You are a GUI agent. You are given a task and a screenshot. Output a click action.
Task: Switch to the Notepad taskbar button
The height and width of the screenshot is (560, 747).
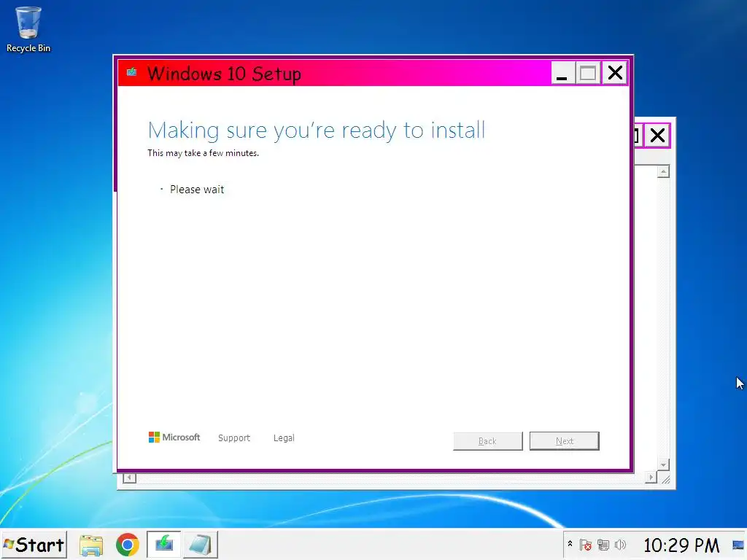200,545
